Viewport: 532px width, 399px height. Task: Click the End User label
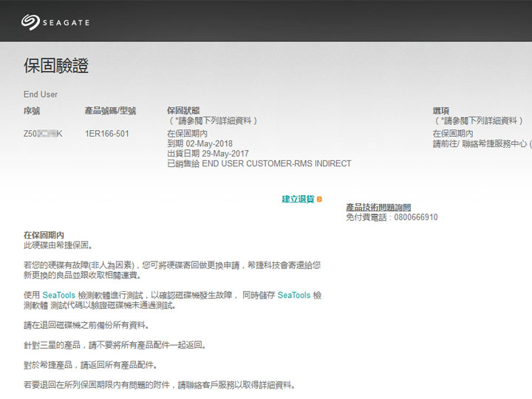[x=41, y=95]
